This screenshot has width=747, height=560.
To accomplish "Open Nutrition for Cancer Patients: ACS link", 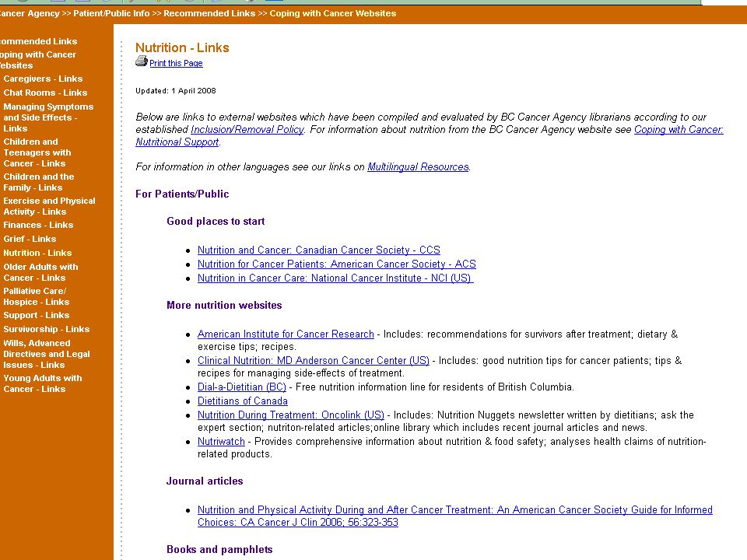I will tap(336, 264).
